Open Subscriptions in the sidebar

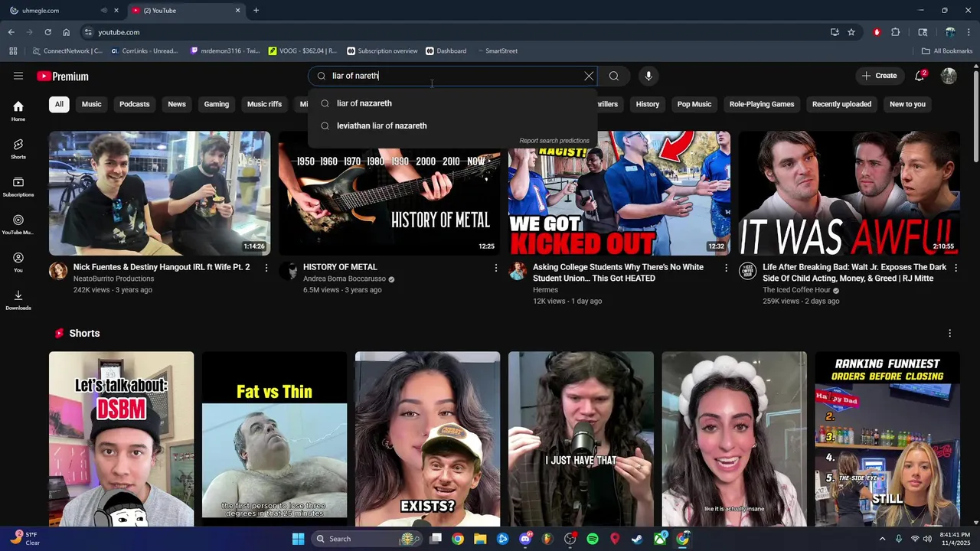pyautogui.click(x=18, y=187)
